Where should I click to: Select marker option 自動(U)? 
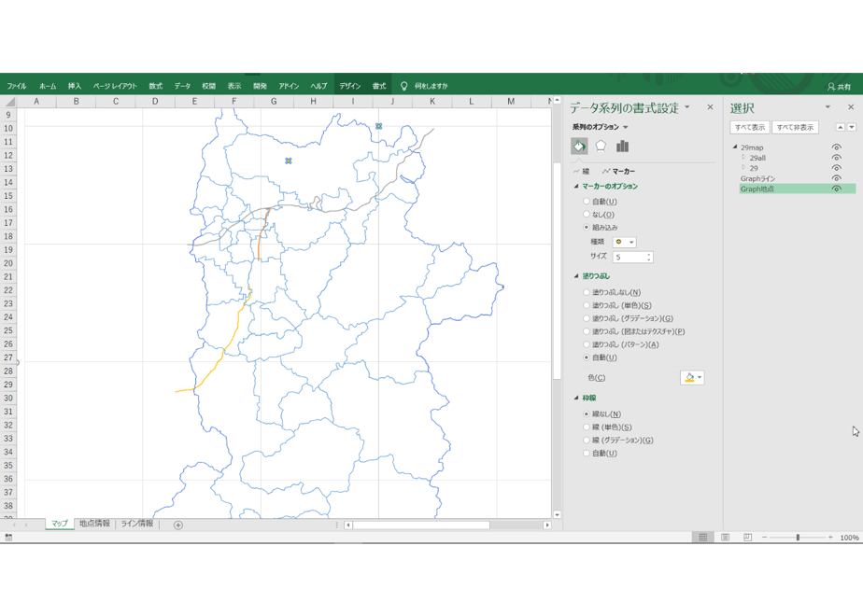tap(587, 202)
